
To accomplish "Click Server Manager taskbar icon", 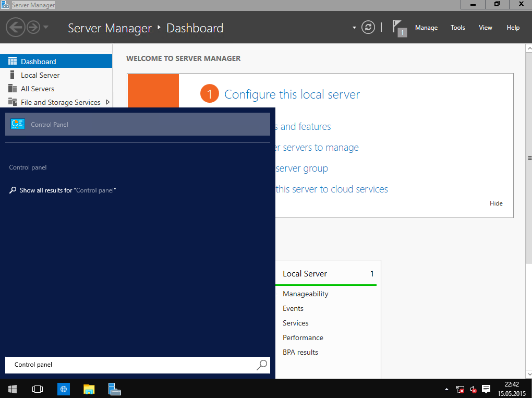I will 115,389.
